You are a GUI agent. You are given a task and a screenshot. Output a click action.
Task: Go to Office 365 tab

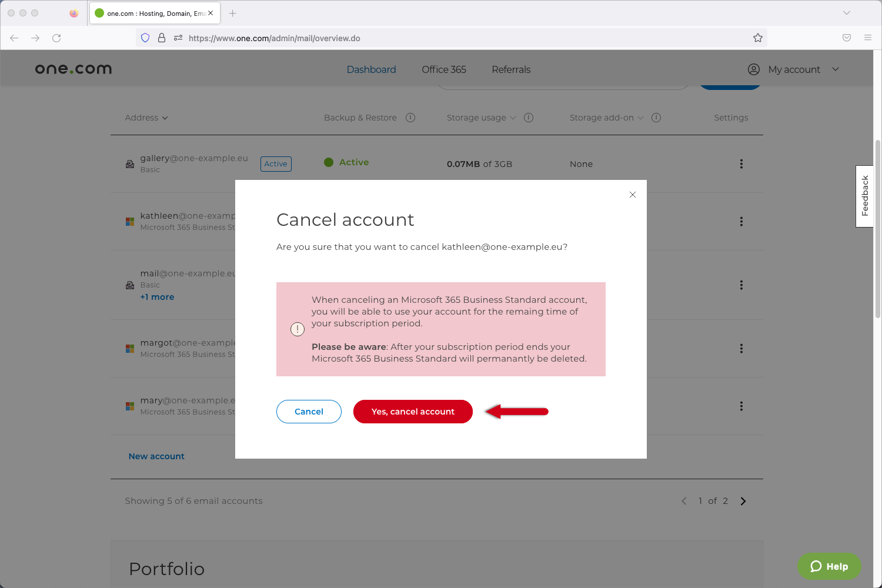click(444, 69)
